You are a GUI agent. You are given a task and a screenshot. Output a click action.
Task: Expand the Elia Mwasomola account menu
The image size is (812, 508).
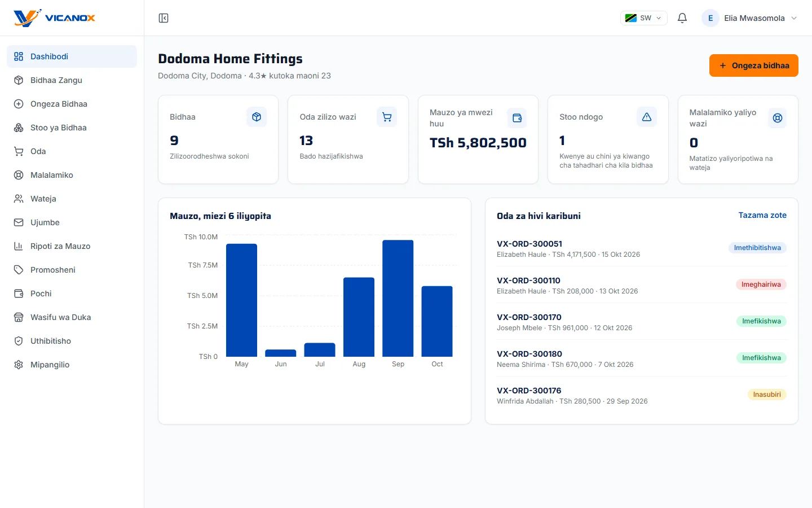[x=750, y=18]
